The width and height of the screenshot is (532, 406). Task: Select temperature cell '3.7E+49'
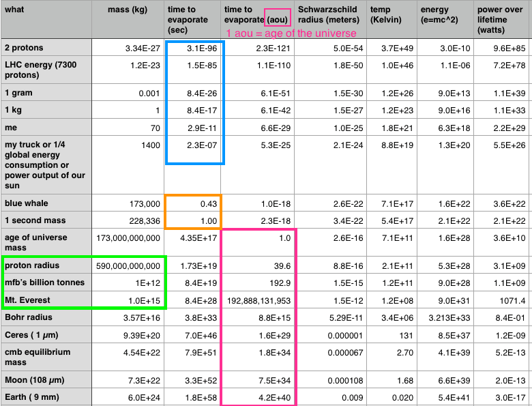coord(392,48)
